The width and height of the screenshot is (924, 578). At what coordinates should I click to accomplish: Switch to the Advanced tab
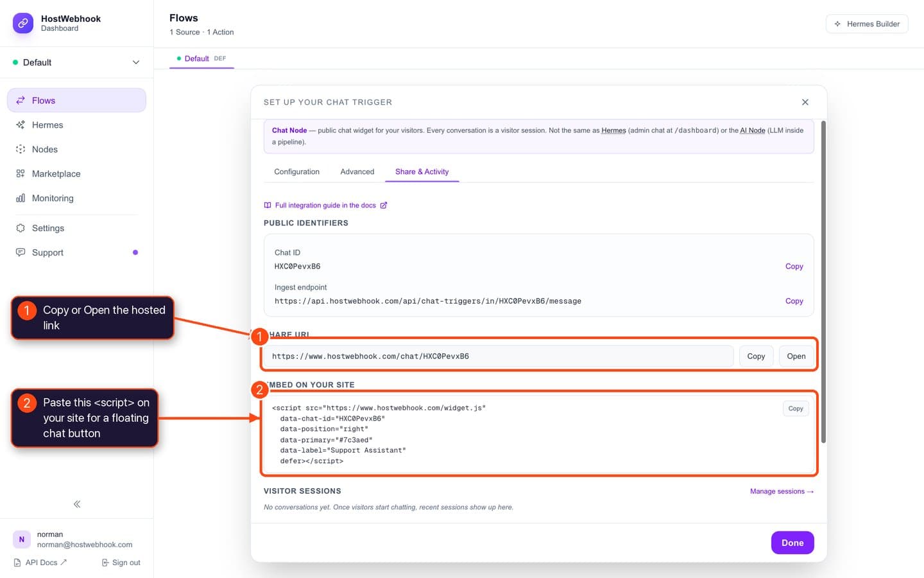point(357,171)
